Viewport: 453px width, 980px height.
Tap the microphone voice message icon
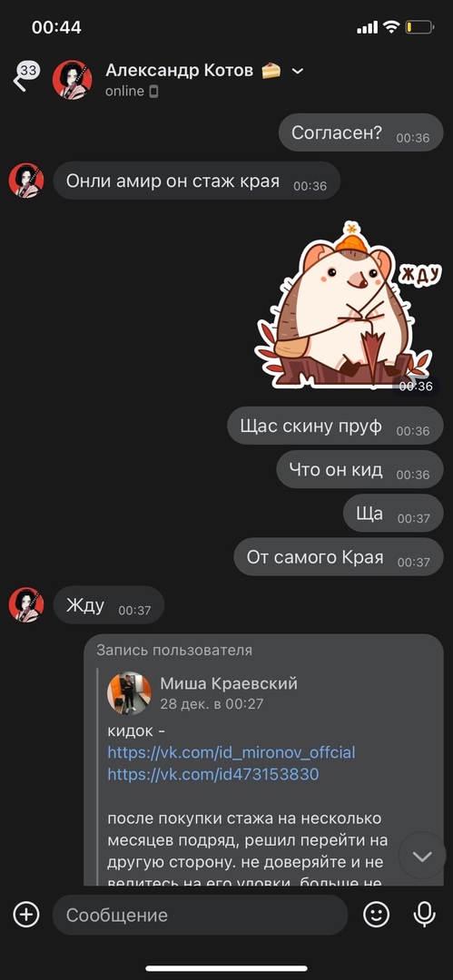424,915
